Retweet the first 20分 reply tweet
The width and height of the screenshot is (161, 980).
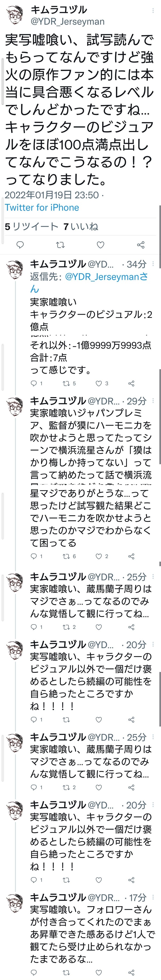click(x=66, y=719)
